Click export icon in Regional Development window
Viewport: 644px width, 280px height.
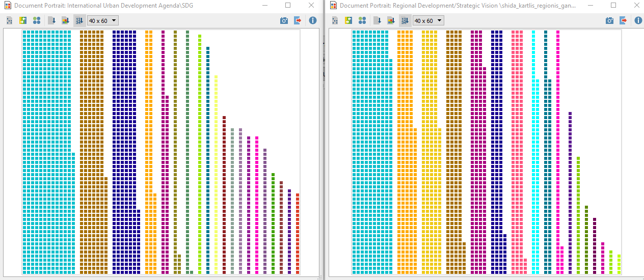click(623, 21)
